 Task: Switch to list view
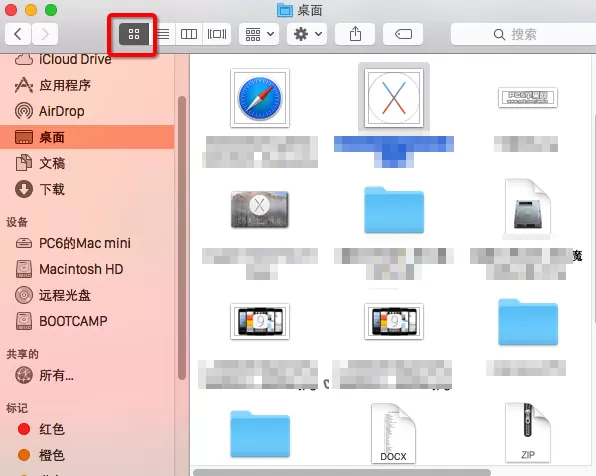point(163,34)
